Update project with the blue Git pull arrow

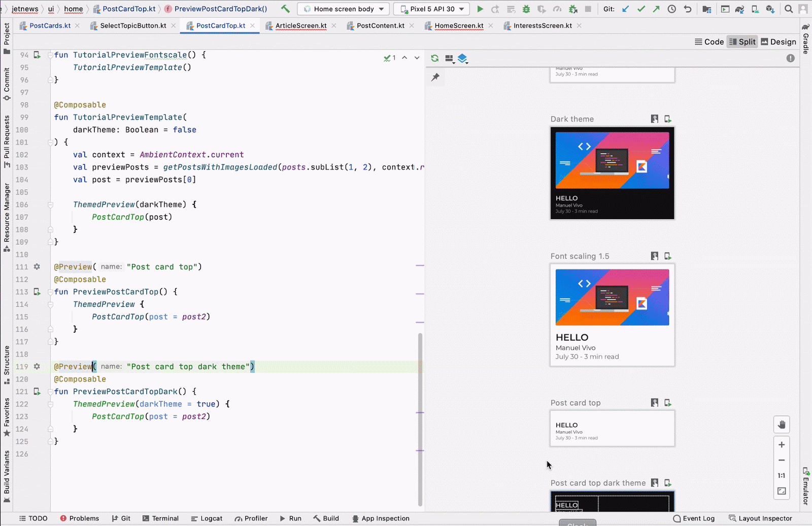coord(625,9)
